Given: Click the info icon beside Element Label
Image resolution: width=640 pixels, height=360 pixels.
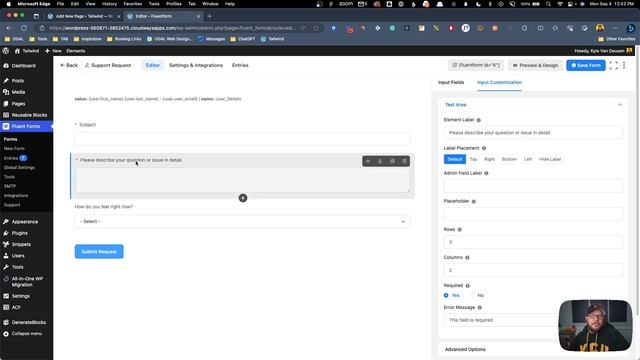Looking at the screenshot, I should coord(479,120).
